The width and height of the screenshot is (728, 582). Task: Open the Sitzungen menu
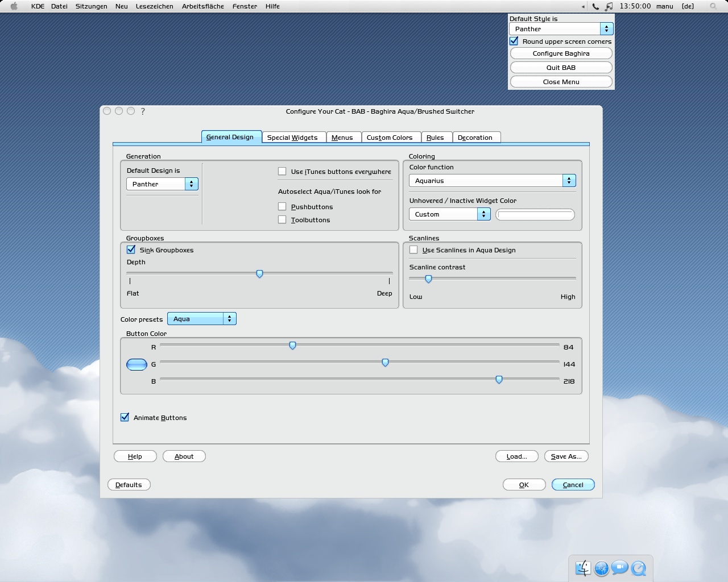92,6
